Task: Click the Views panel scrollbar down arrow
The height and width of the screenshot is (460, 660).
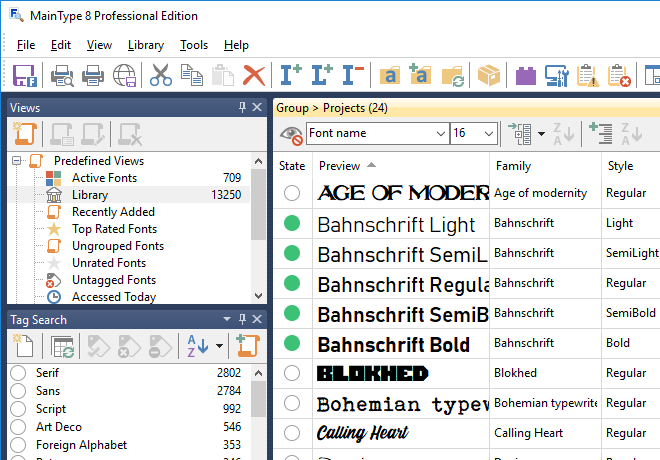Action: coord(259,296)
